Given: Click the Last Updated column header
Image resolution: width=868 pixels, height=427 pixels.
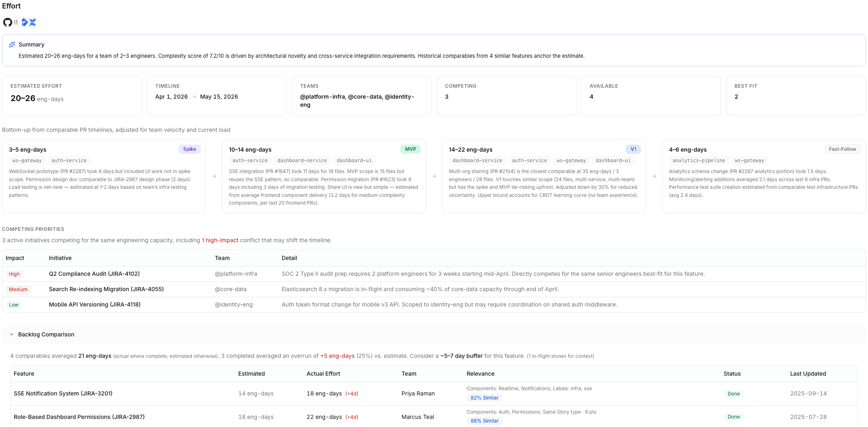Looking at the screenshot, I should (x=808, y=374).
